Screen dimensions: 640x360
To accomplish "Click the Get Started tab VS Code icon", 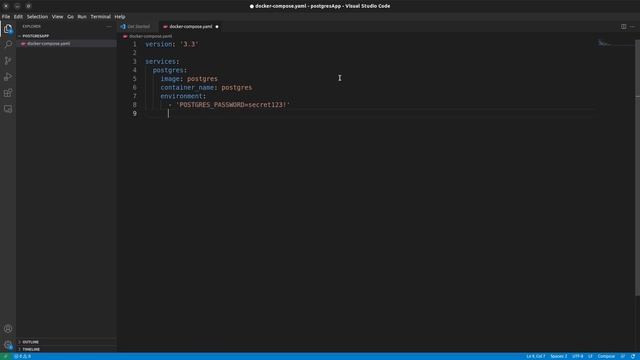I will coord(123,27).
